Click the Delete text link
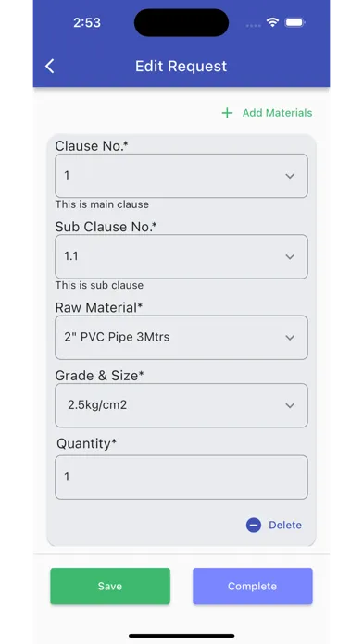Screen dimensions: 363x644 (285, 525)
